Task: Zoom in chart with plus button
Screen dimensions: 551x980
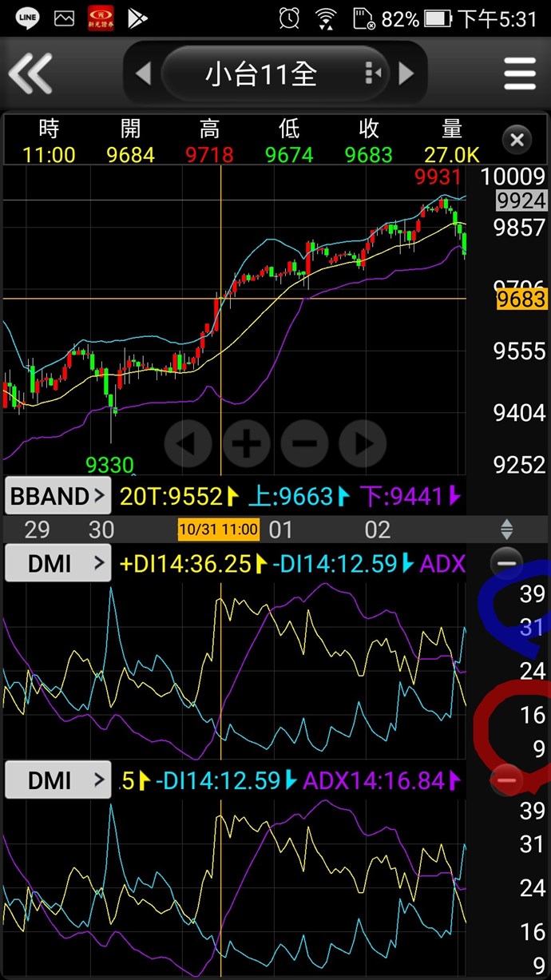Action: point(246,442)
